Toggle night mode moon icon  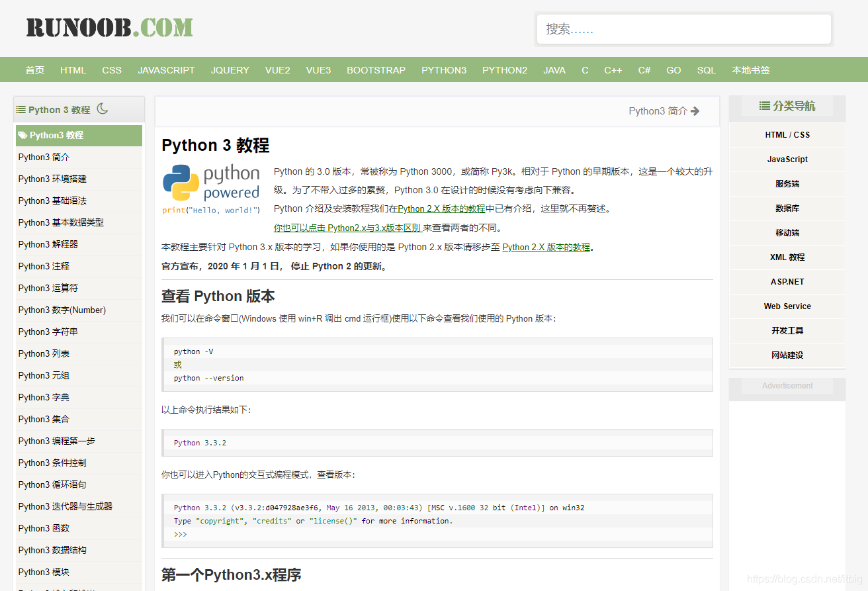tap(103, 109)
